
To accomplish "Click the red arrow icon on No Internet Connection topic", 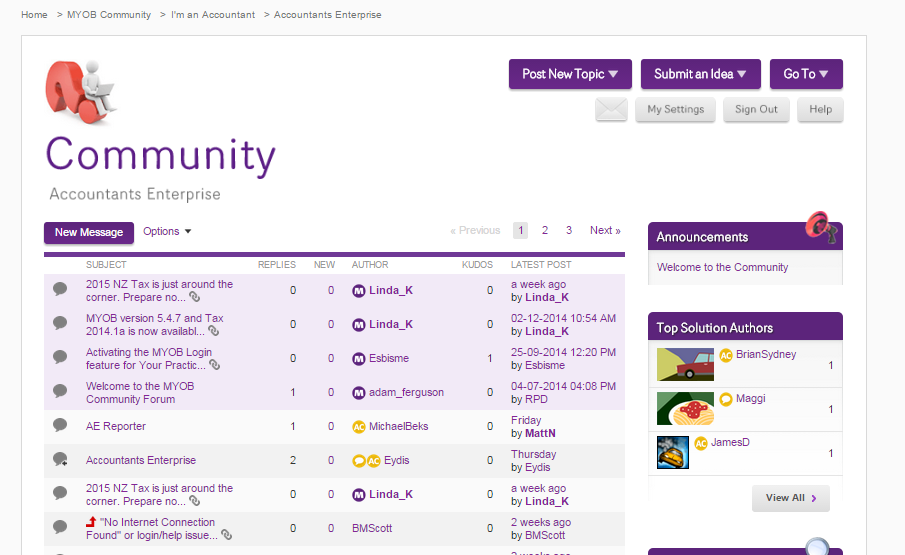I will point(91,522).
